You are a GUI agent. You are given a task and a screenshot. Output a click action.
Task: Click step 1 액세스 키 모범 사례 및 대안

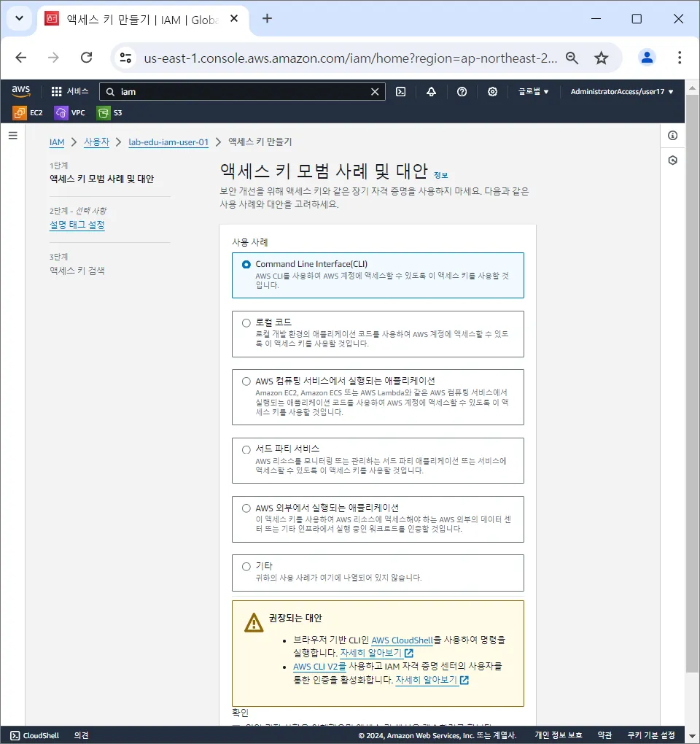[101, 179]
